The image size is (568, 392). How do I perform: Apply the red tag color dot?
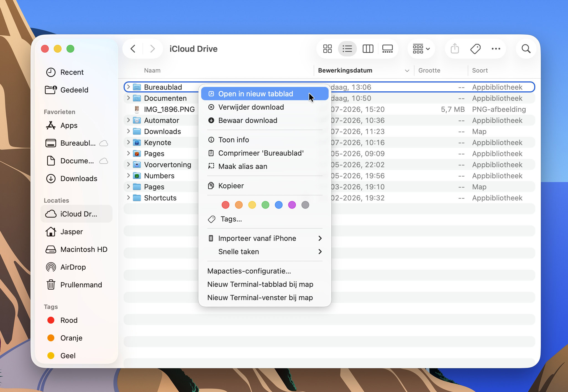click(x=226, y=205)
